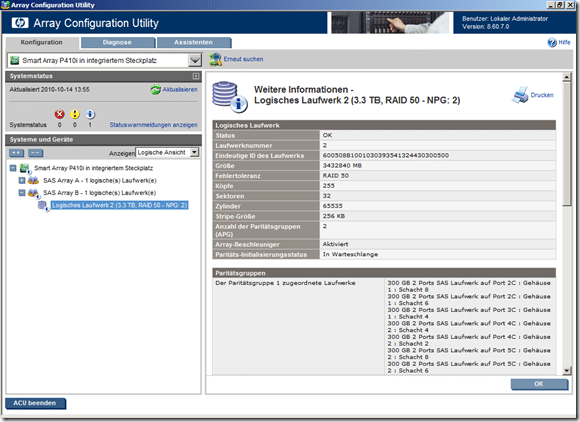580x422 pixels.
Task: Collapse the Smart Array P410i tree node
Action: (13, 168)
